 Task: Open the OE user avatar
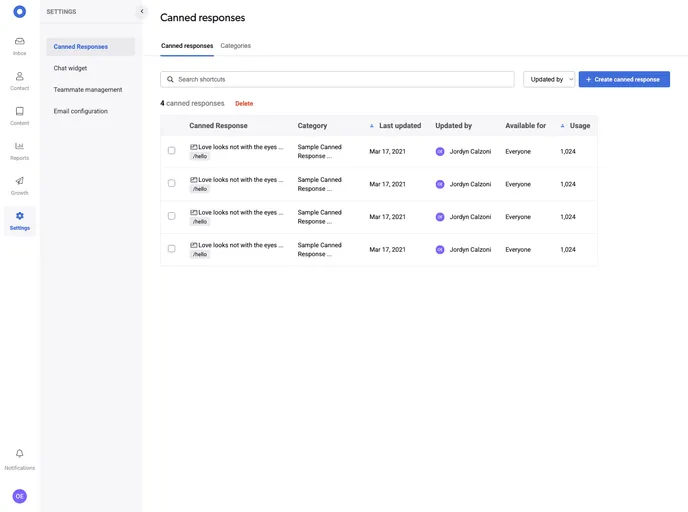tap(19, 496)
